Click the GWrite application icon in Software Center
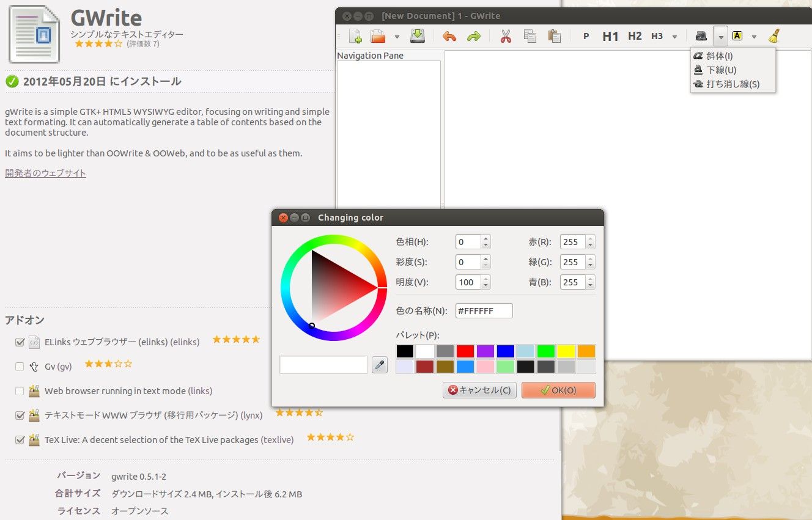812x520 pixels. pos(34,34)
